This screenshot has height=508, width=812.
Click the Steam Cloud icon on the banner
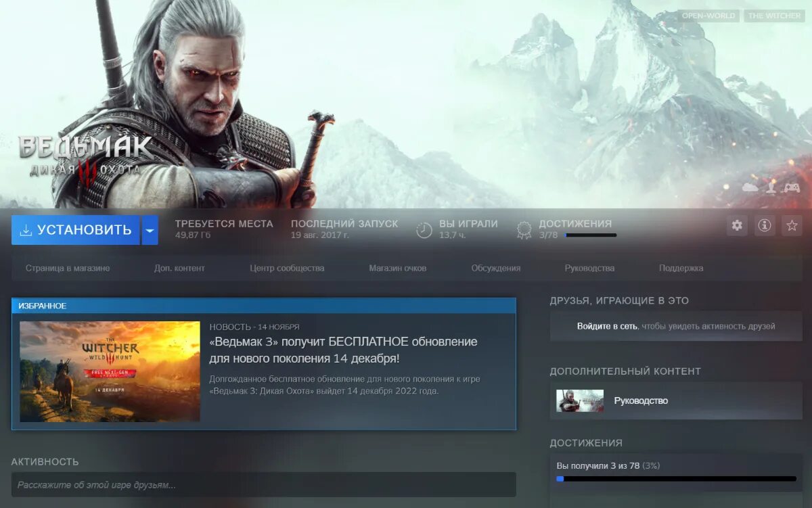click(750, 188)
